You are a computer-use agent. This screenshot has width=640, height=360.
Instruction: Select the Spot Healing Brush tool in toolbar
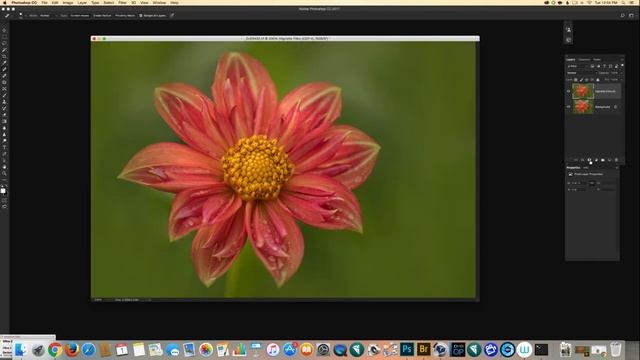click(x=4, y=69)
